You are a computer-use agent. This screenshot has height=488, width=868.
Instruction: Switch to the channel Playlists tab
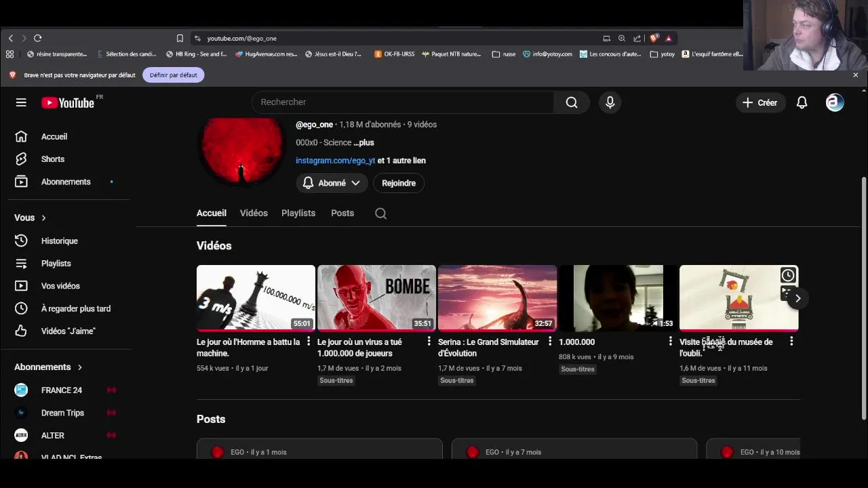[298, 213]
